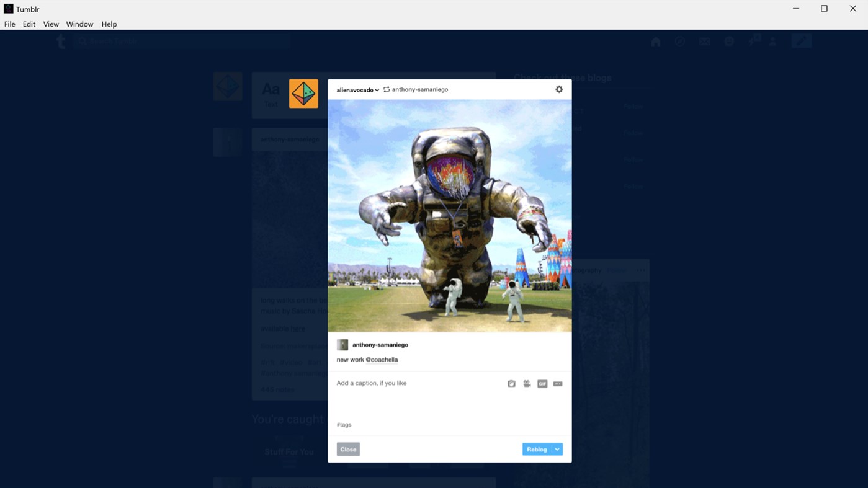Add a video with the camcorder icon
The width and height of the screenshot is (868, 488).
click(x=526, y=383)
